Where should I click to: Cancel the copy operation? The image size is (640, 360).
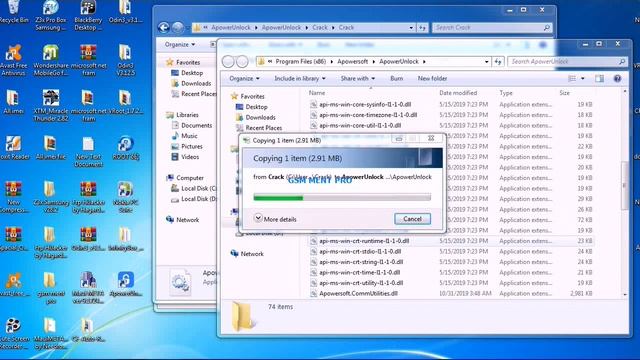point(412,219)
